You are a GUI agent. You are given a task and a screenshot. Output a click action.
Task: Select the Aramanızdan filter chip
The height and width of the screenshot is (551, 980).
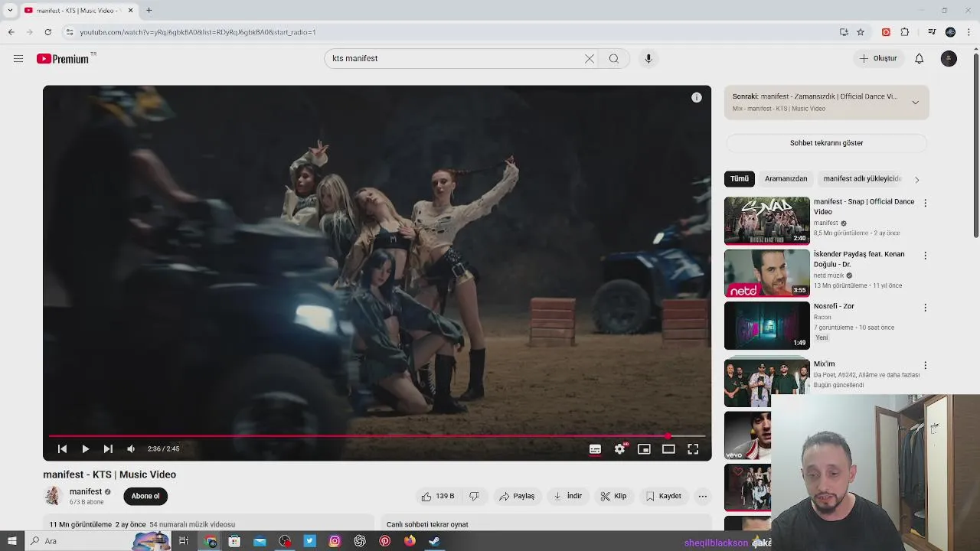pyautogui.click(x=786, y=178)
